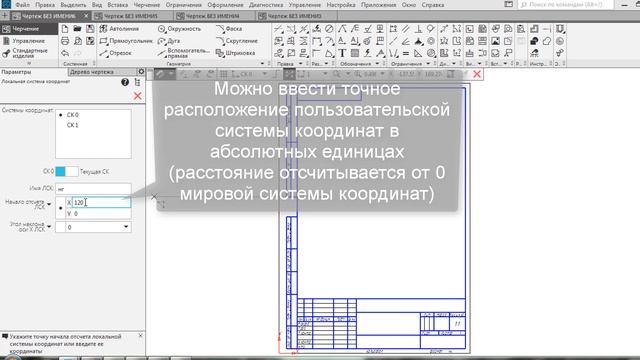Expand the Начало отсчёта ЛСК options arrow

click(49, 204)
